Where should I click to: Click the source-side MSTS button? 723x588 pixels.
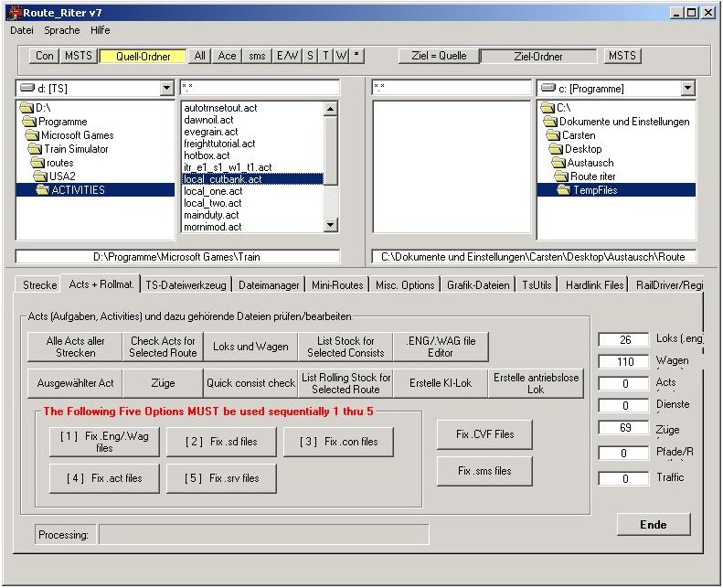pyautogui.click(x=79, y=56)
